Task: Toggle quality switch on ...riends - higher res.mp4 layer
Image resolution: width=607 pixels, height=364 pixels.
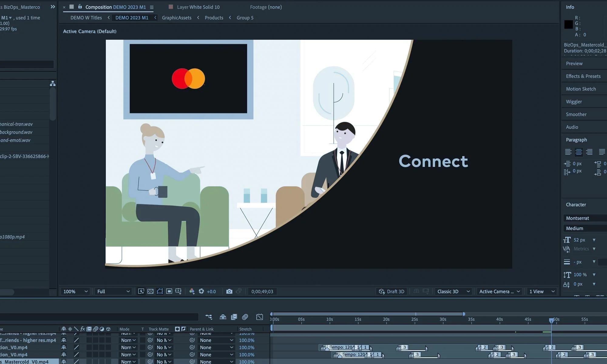Action: tap(76, 340)
